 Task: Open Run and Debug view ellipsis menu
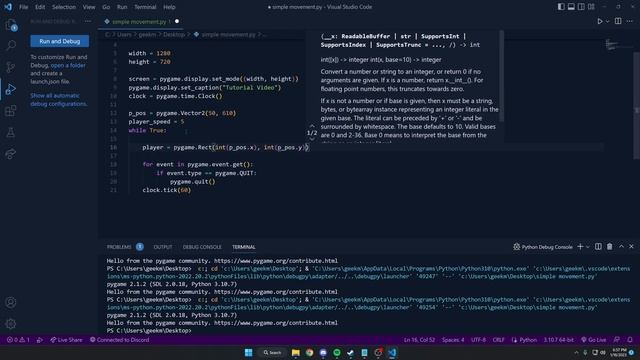point(88,21)
